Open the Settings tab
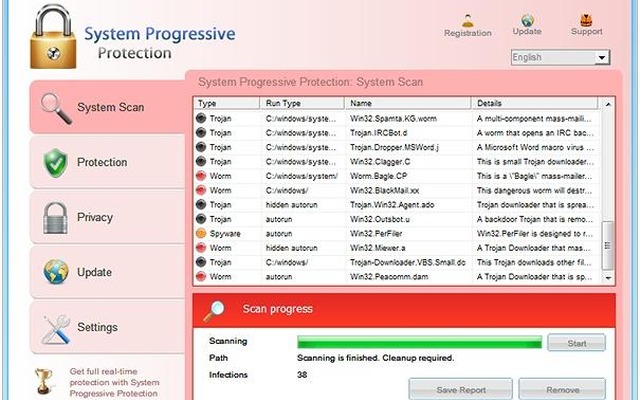Viewport: 640px width, 400px height. coord(107,327)
